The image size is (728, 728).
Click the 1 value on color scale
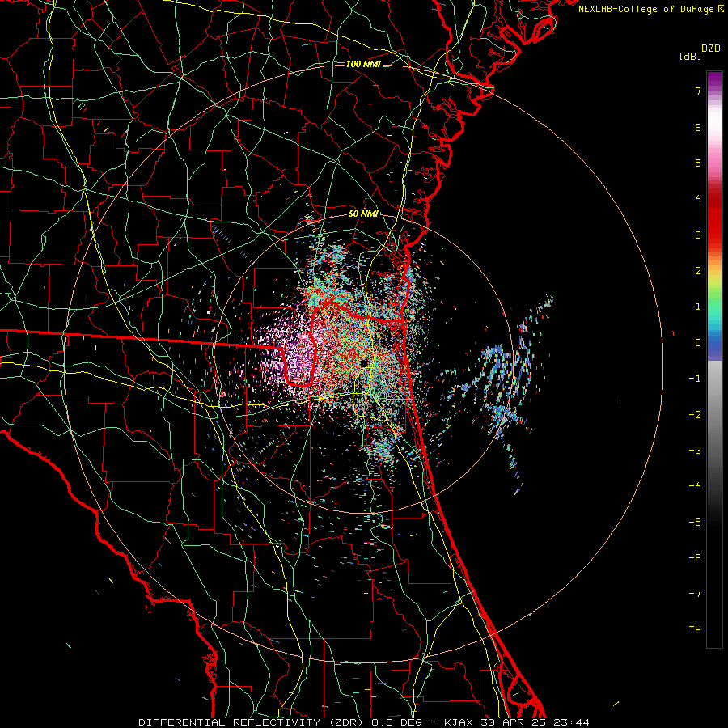click(x=698, y=307)
